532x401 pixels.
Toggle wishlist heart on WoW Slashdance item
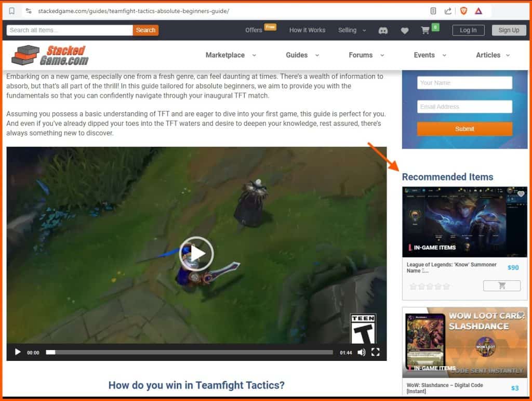(x=521, y=315)
